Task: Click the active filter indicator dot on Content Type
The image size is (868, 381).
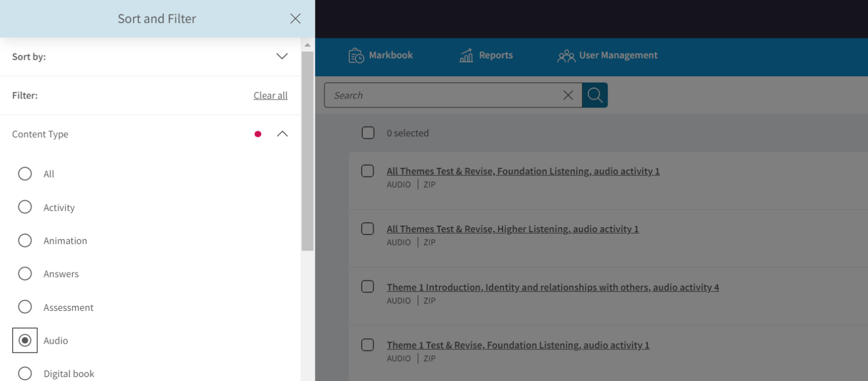Action: tap(258, 134)
